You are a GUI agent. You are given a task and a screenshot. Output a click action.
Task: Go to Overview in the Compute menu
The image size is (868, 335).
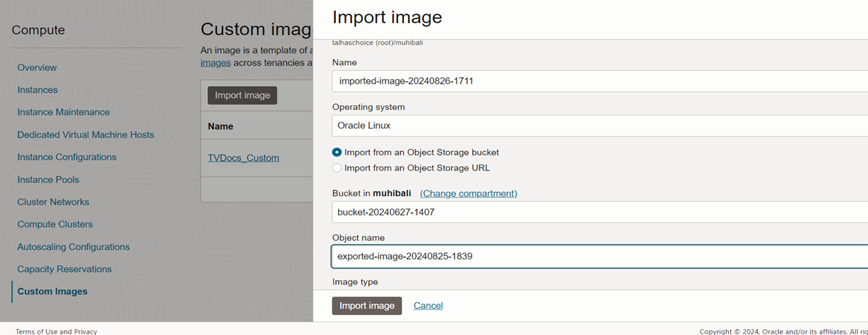[37, 67]
